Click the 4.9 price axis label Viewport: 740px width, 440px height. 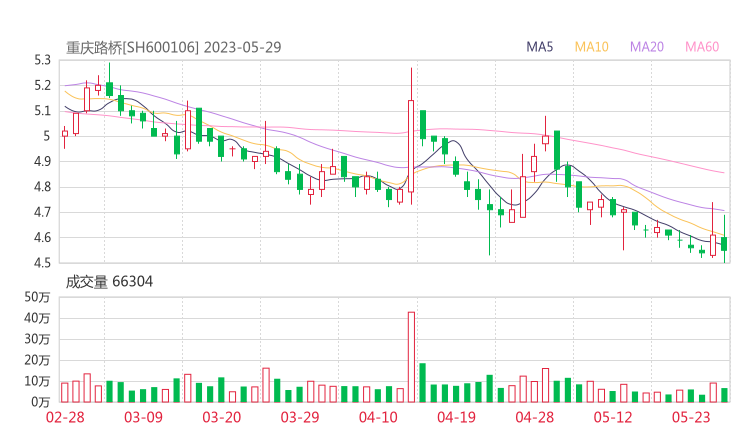(x=42, y=161)
